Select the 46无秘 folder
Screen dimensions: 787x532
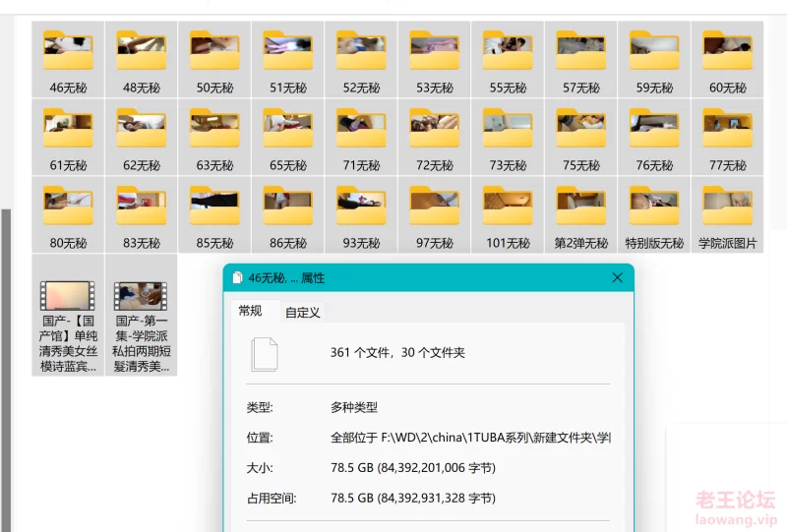68,60
